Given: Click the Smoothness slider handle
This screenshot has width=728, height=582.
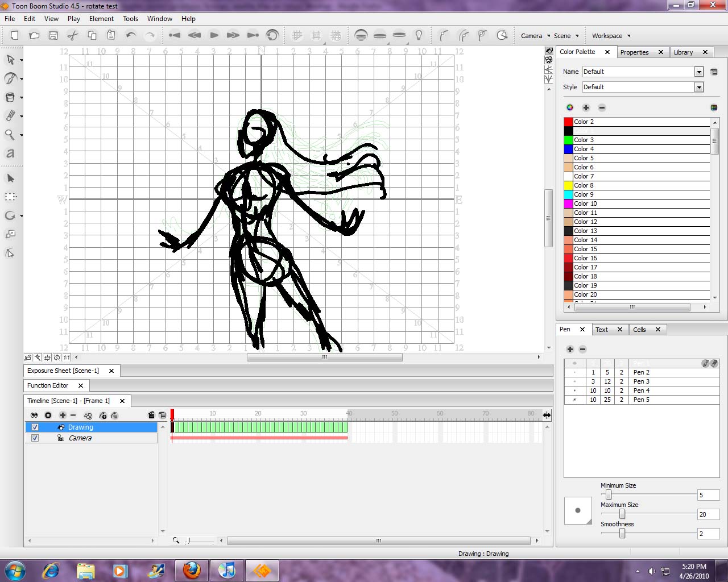Looking at the screenshot, I should click(x=622, y=534).
